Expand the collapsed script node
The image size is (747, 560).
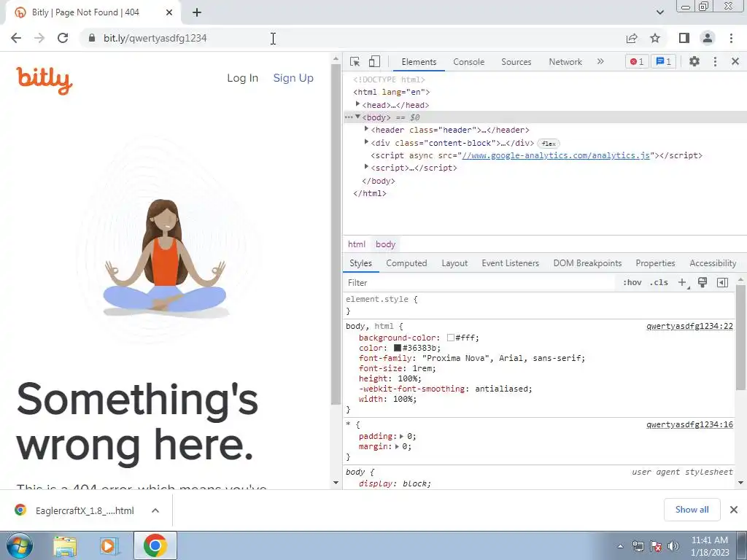tap(366, 167)
